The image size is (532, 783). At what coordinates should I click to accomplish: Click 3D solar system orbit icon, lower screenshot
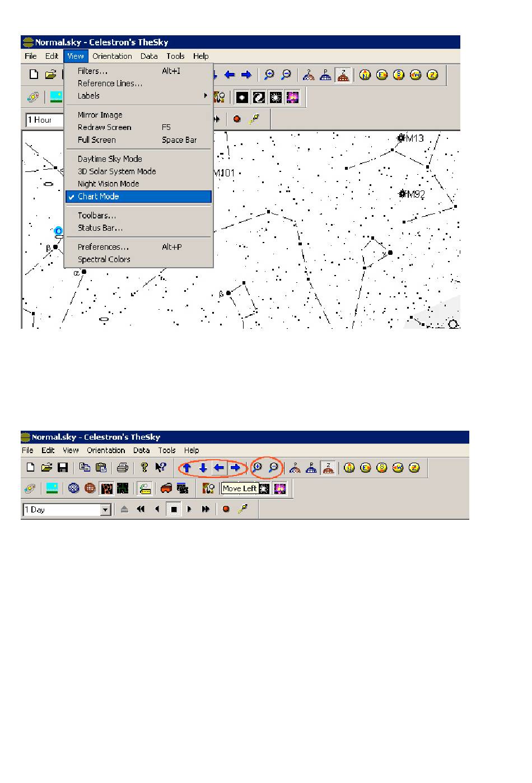[x=30, y=488]
